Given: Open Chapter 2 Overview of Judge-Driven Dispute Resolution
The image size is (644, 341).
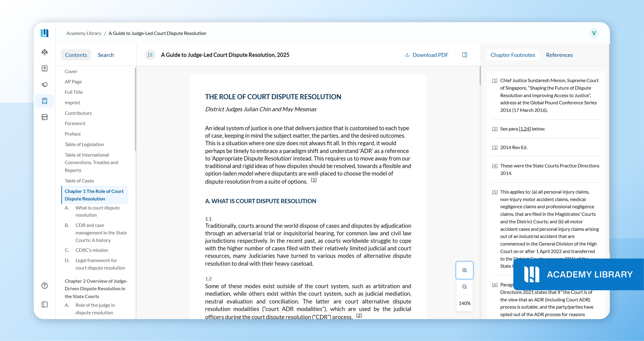Looking at the screenshot, I should pos(96,289).
